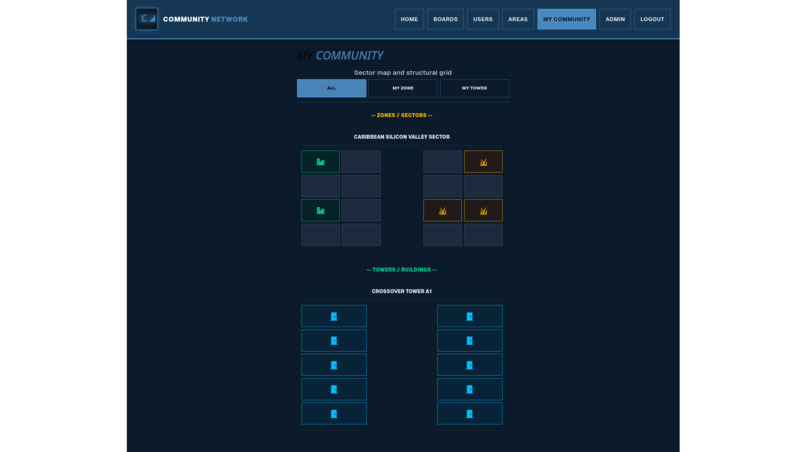Switch to the All filter tab
806x452 pixels.
[332, 88]
